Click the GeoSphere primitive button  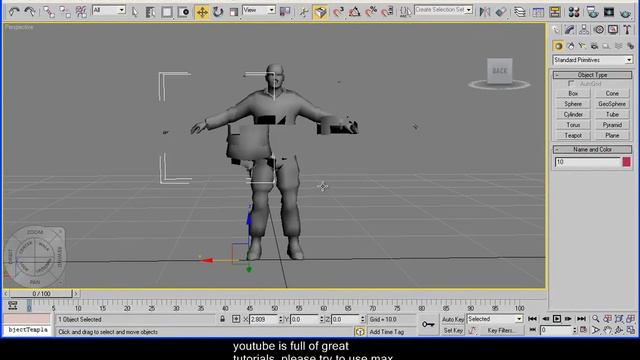612,104
